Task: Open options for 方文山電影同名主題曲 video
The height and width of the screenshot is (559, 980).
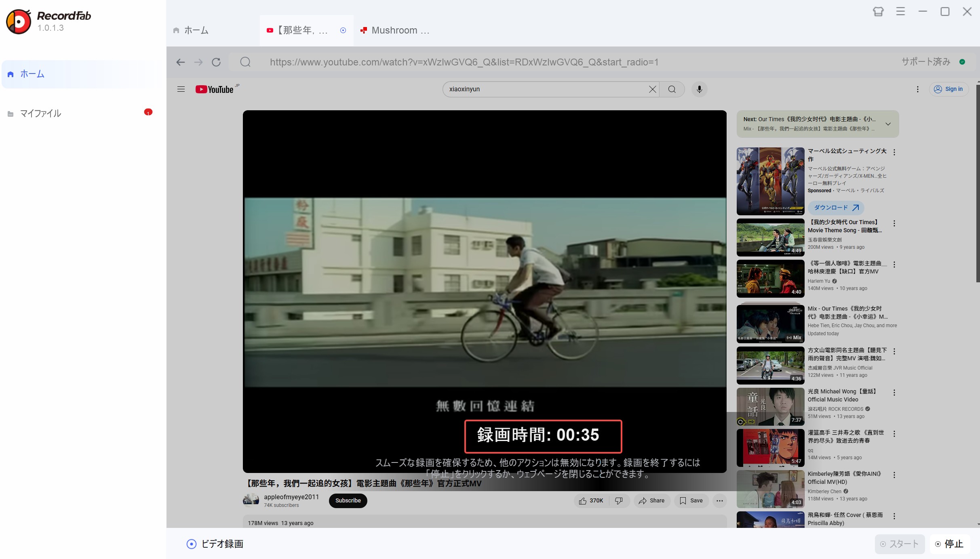Action: click(x=894, y=351)
